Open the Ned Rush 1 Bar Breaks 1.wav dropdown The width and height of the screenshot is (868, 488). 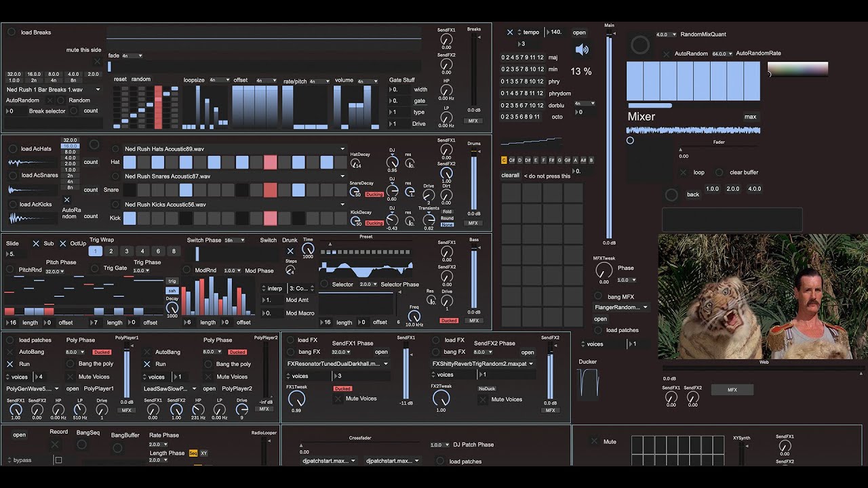54,89
